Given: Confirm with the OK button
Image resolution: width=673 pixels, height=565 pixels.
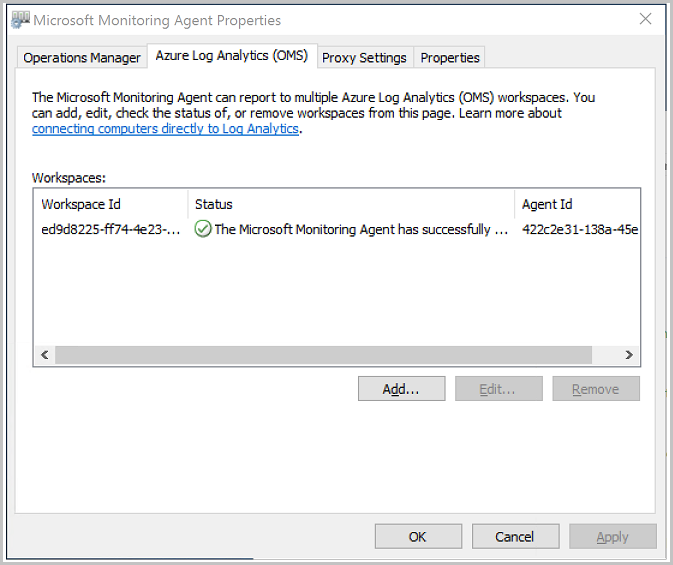Looking at the screenshot, I should click(x=418, y=536).
